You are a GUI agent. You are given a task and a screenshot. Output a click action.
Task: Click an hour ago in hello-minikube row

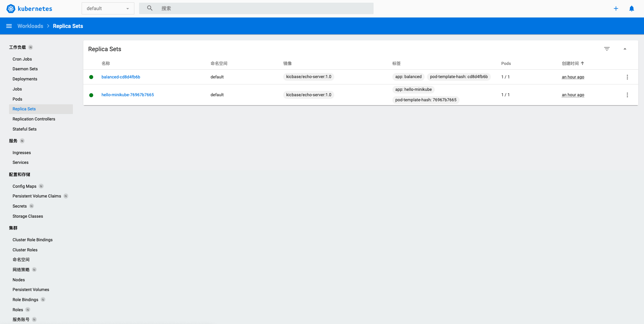pyautogui.click(x=573, y=95)
